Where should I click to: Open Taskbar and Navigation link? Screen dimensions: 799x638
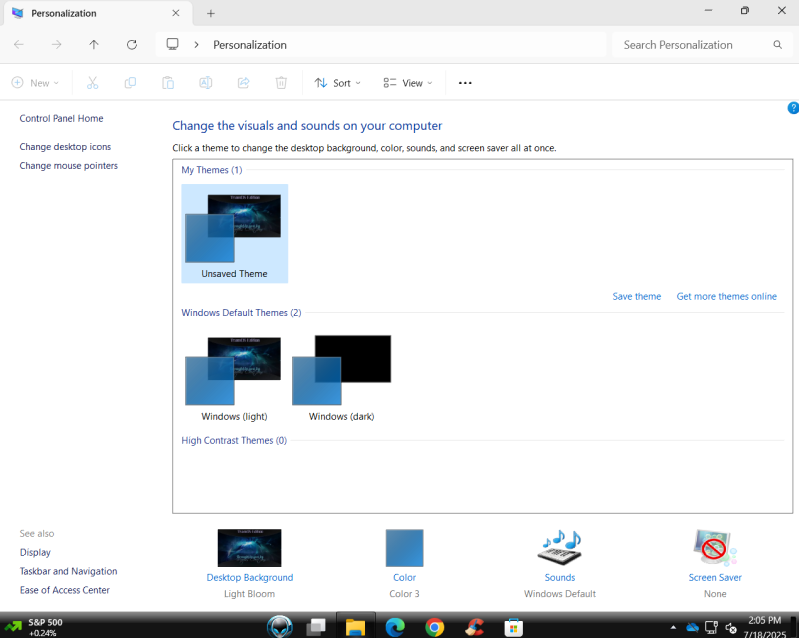tap(68, 571)
